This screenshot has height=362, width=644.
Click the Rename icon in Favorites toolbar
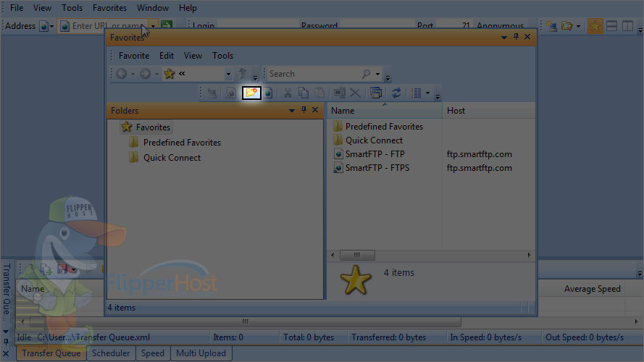coord(339,93)
